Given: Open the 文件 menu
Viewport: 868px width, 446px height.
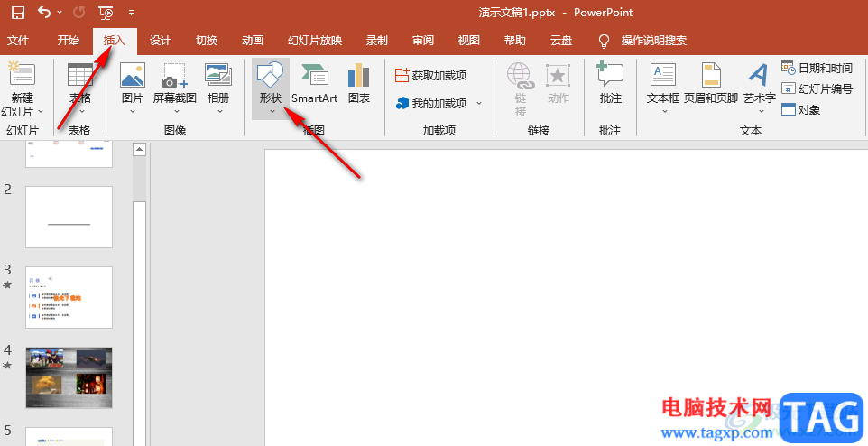Looking at the screenshot, I should [x=18, y=41].
